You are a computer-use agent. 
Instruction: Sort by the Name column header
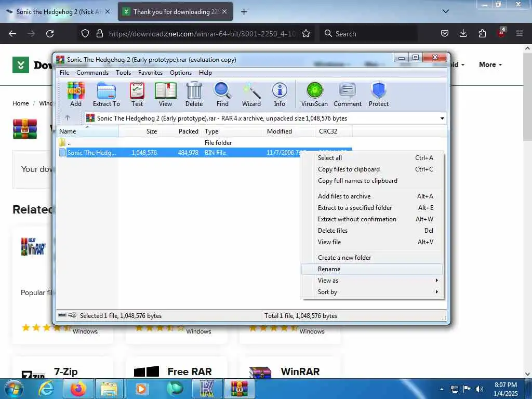point(87,131)
